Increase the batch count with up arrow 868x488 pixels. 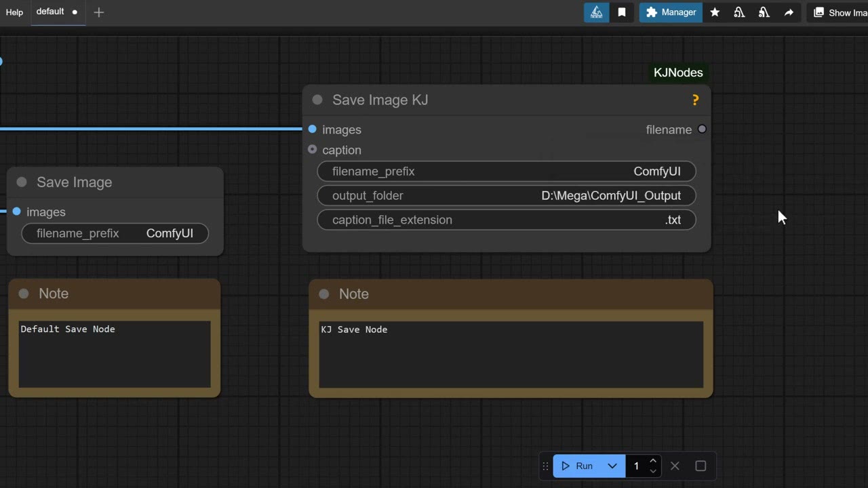[652, 461]
